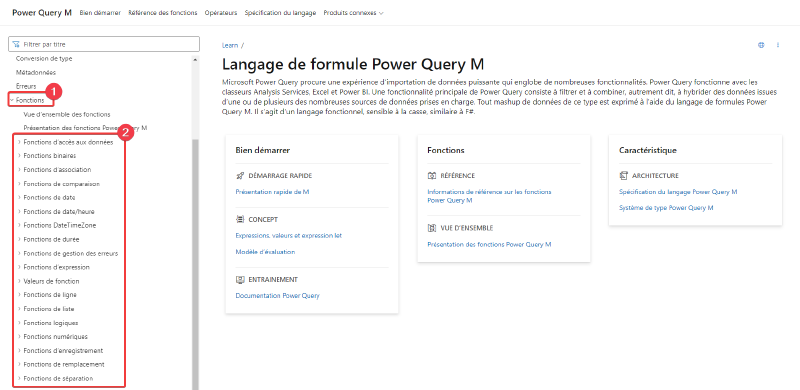Expand Fonctions de comparaison node
The height and width of the screenshot is (390, 800).
point(61,184)
